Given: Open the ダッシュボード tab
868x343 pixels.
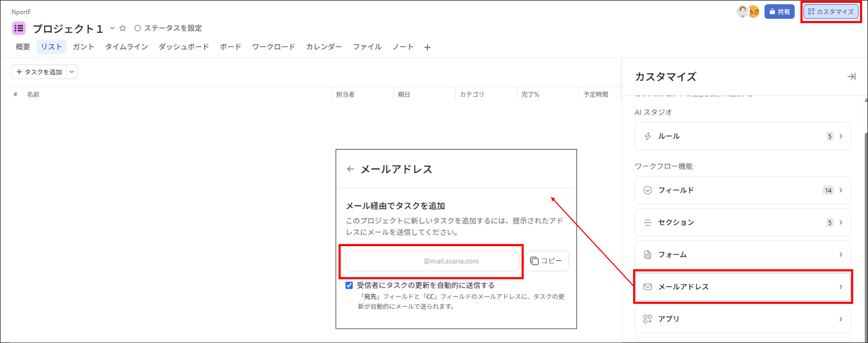Looking at the screenshot, I should tap(184, 47).
